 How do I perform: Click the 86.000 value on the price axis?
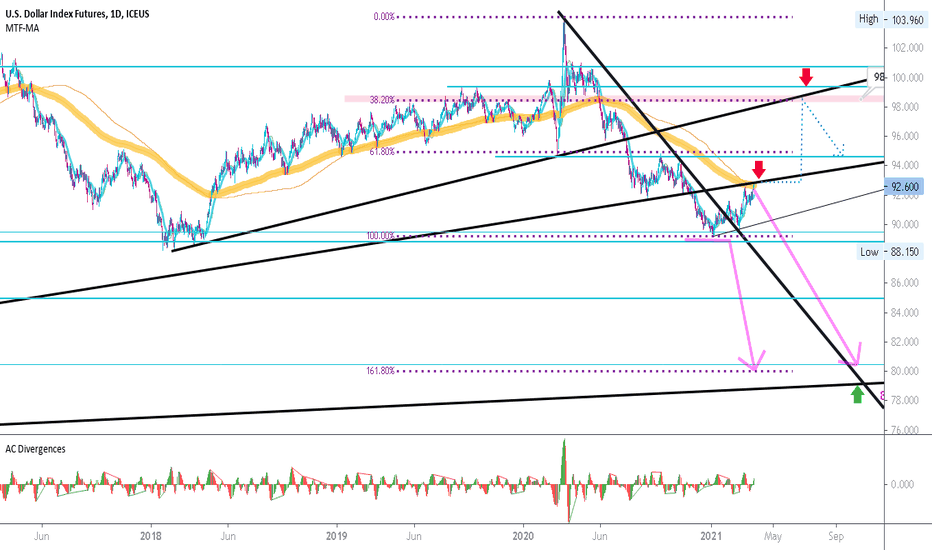tap(907, 283)
